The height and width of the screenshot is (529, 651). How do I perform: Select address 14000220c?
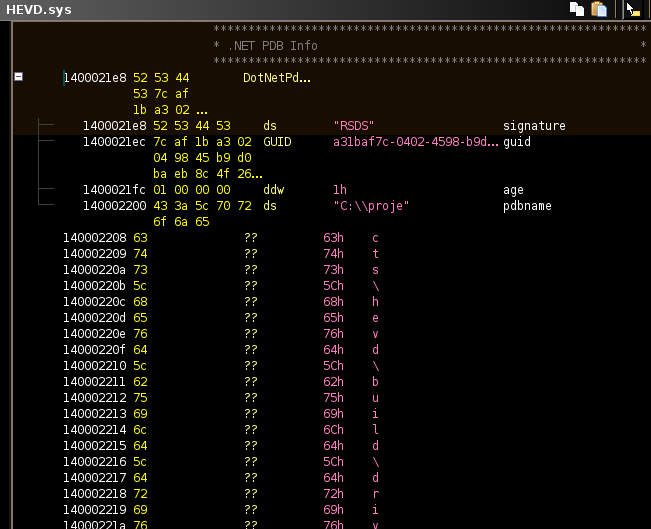point(95,302)
